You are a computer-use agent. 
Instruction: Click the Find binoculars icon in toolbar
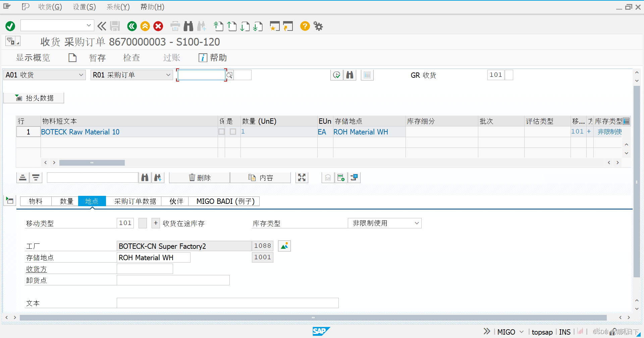pyautogui.click(x=189, y=26)
